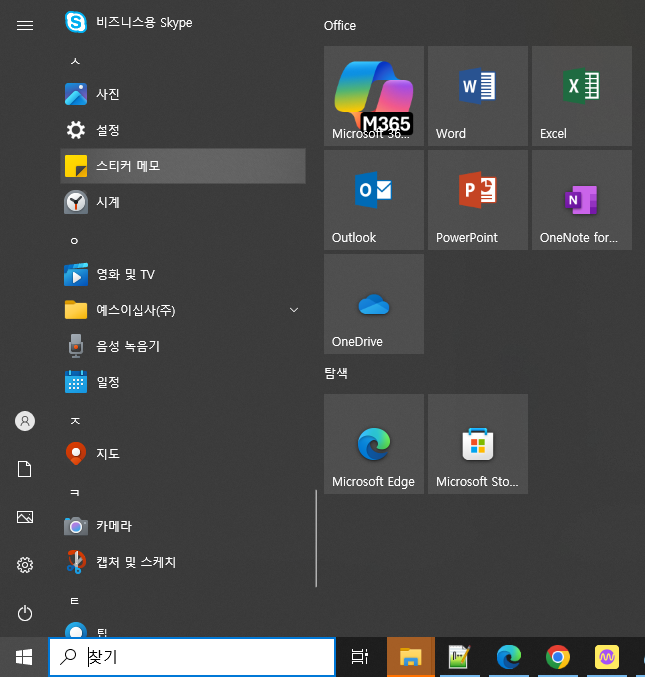Open Documents from Start sidebar

pyautogui.click(x=25, y=469)
